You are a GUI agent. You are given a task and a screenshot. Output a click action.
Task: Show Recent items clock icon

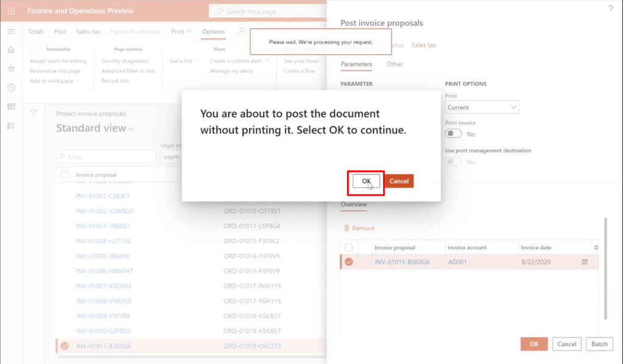point(11,88)
